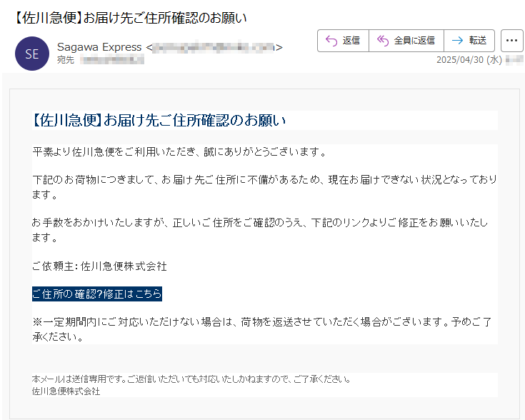Viewport: 525px width, 420px height.
Task: Click the paragraph starting 平素より佐川急便
Action: click(179, 152)
